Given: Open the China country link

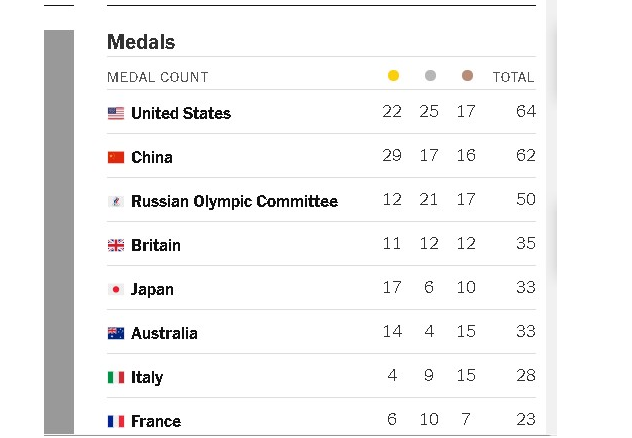Looking at the screenshot, I should point(152,157).
